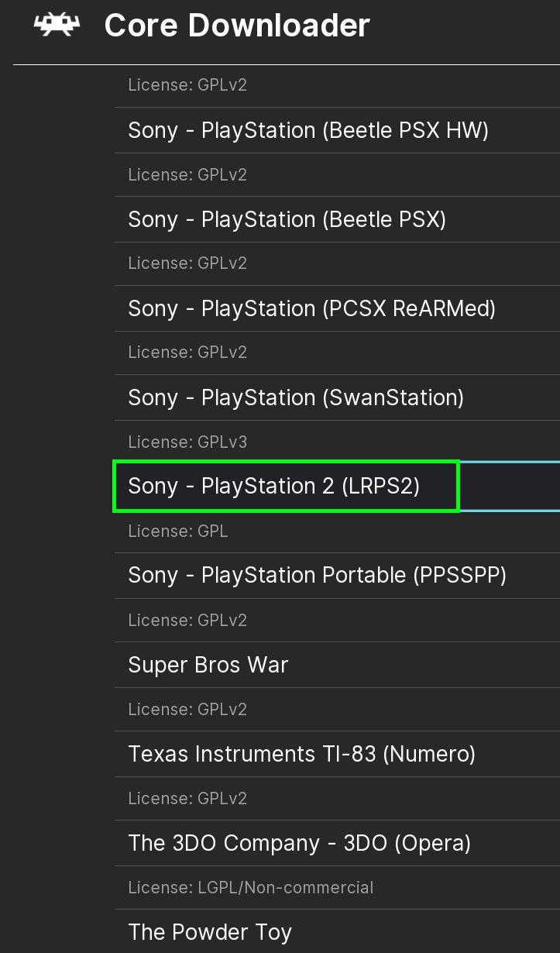Click license line under PCSX ReARMed

pyautogui.click(x=187, y=353)
